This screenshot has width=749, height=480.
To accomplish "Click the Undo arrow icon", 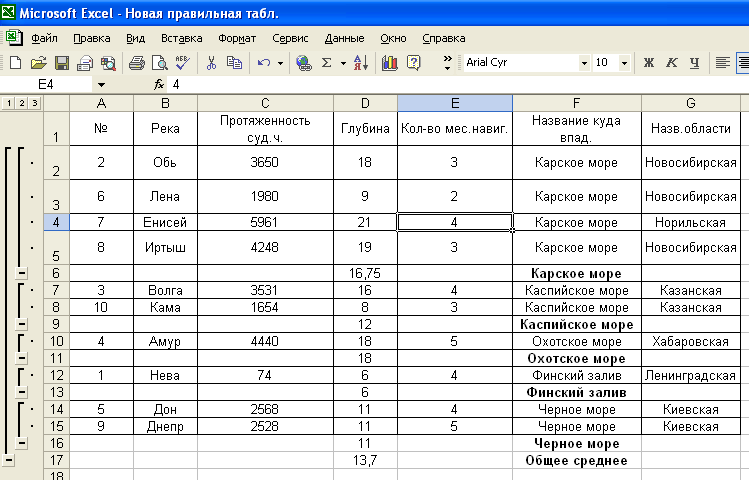I will click(x=264, y=63).
